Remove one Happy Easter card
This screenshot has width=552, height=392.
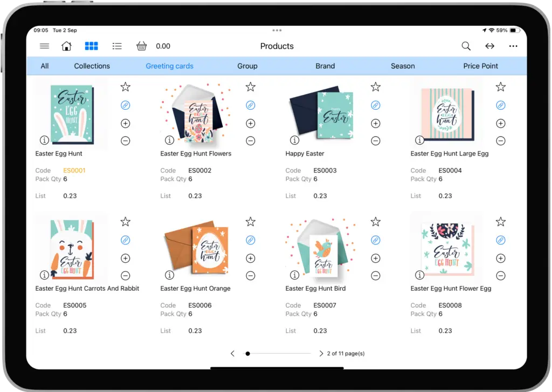(x=376, y=141)
